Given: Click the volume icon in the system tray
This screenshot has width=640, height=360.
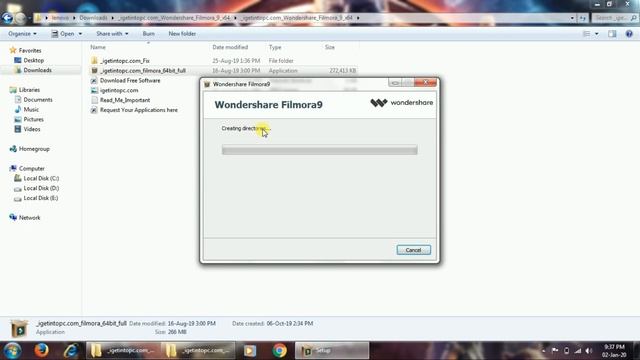Looking at the screenshot, I should 589,351.
